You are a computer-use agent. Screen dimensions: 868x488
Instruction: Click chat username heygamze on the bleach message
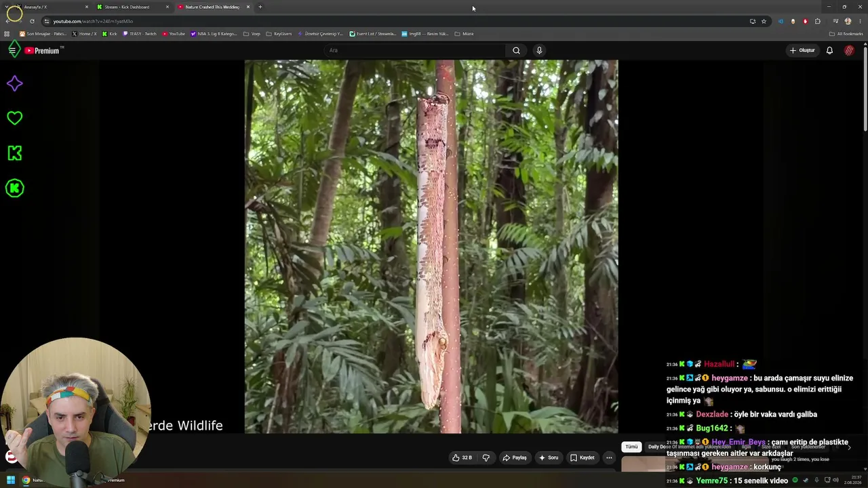point(730,378)
